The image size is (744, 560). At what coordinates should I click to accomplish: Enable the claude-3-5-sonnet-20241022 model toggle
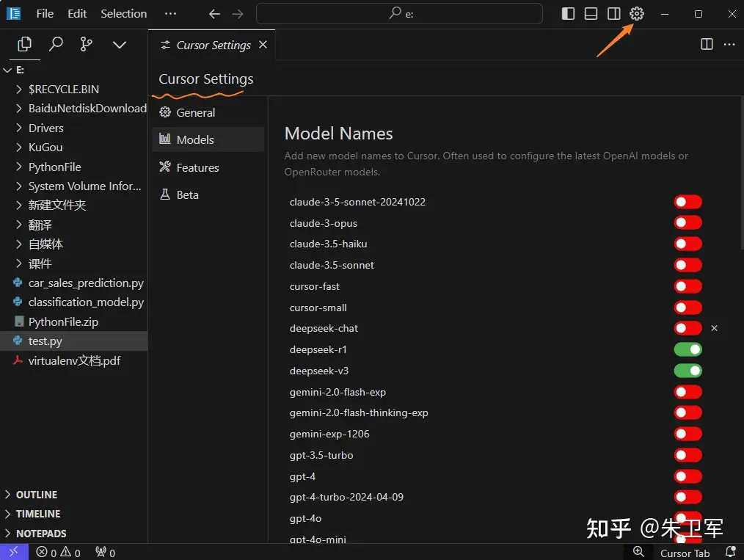tap(688, 202)
